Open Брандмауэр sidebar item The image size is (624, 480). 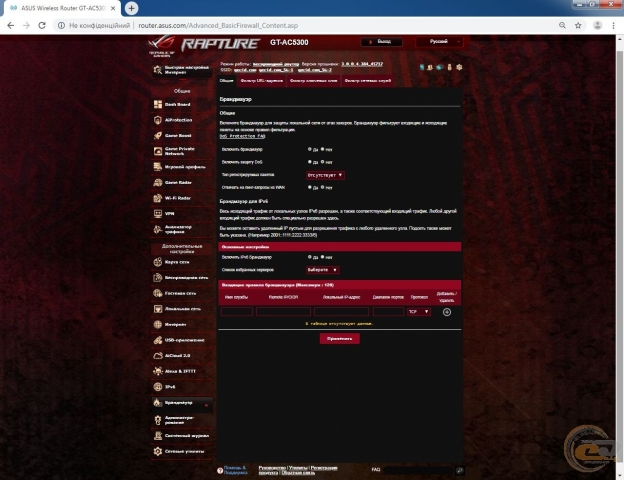pos(181,403)
